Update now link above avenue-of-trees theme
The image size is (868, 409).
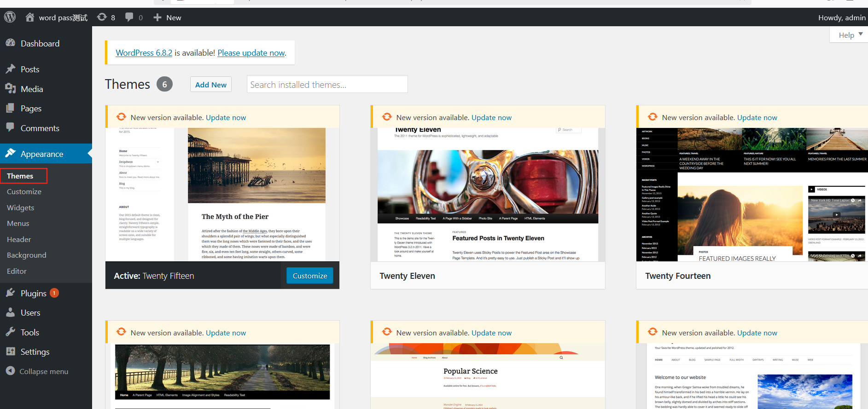coord(226,333)
